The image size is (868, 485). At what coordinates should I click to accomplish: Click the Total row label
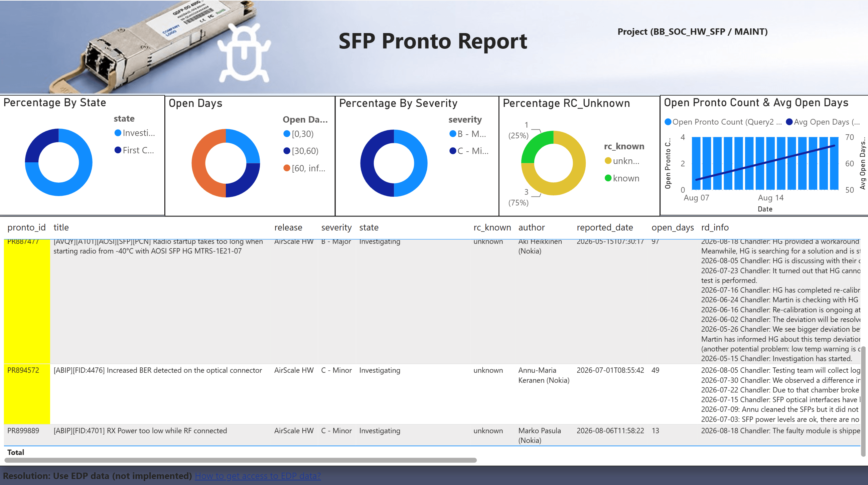[x=16, y=452]
